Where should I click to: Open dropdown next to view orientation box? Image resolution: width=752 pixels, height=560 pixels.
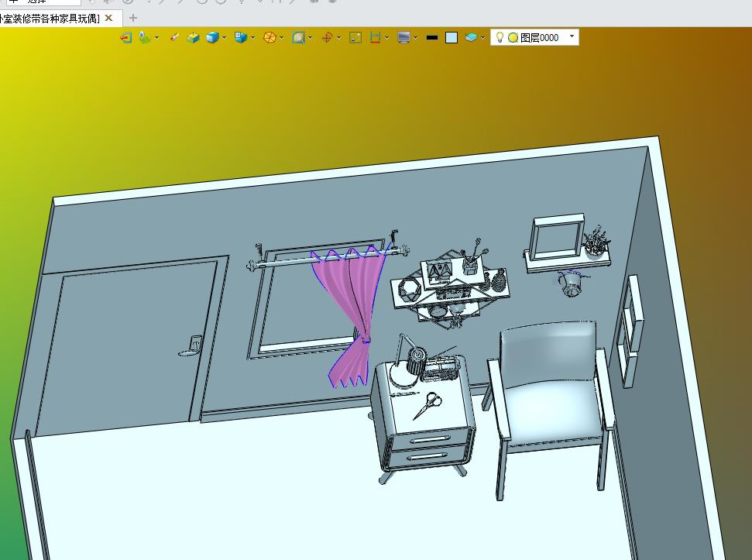[252, 37]
